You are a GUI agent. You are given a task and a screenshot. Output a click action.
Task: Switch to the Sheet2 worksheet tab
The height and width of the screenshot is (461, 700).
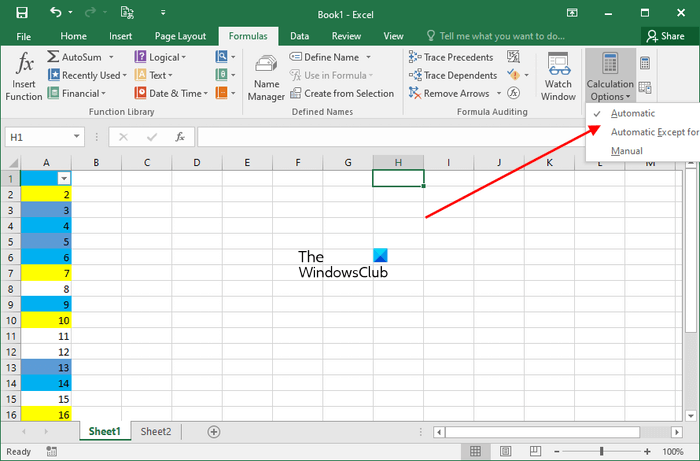(155, 432)
